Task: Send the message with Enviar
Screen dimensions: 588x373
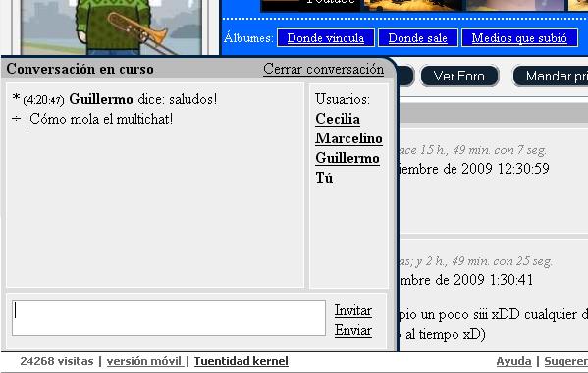Action: pyautogui.click(x=352, y=330)
